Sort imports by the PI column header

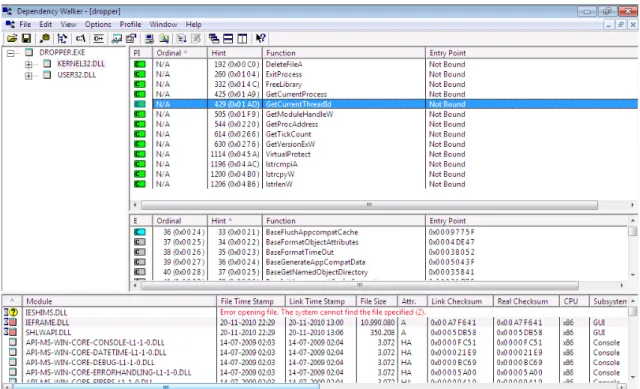click(141, 53)
